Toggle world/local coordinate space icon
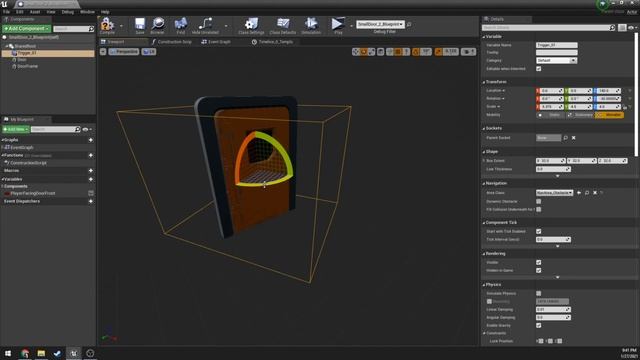Image resolution: width=640 pixels, height=360 pixels. click(x=381, y=52)
